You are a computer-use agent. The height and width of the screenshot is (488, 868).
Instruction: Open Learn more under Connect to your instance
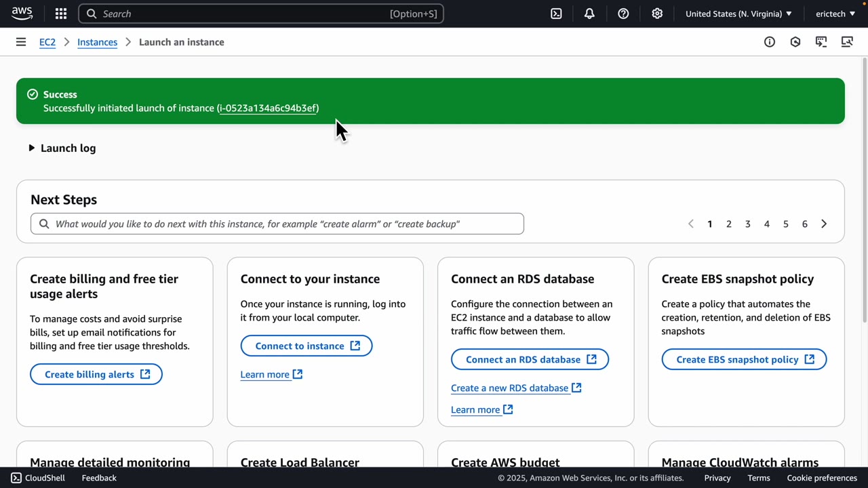coord(264,374)
